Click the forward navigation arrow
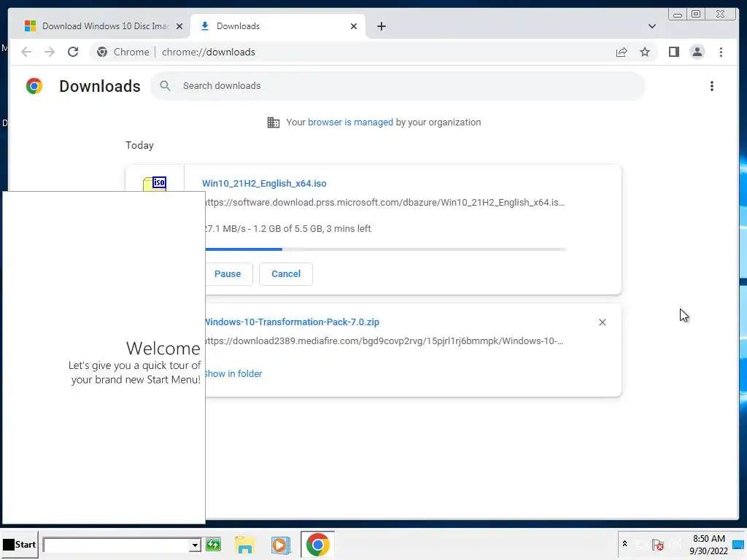This screenshot has height=560, width=747. pyautogui.click(x=50, y=52)
